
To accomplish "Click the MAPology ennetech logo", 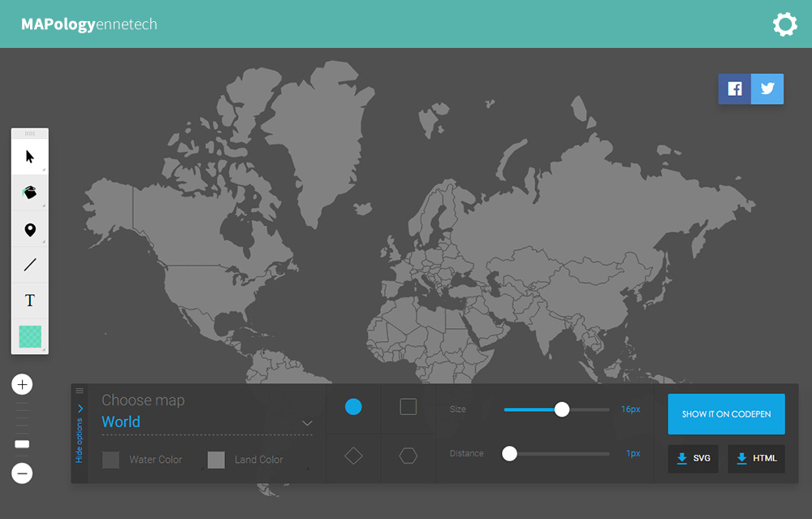I will click(x=89, y=24).
